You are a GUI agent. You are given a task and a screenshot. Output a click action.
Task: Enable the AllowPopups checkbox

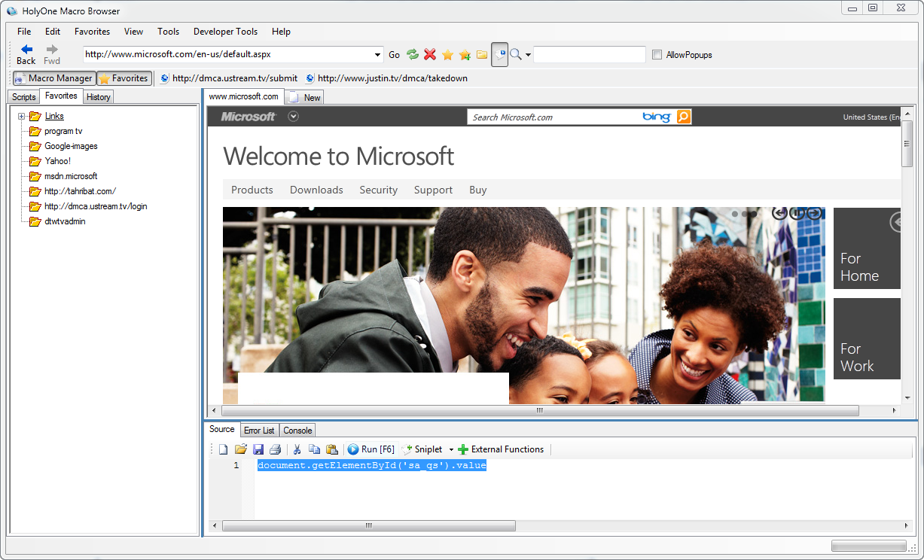[657, 55]
